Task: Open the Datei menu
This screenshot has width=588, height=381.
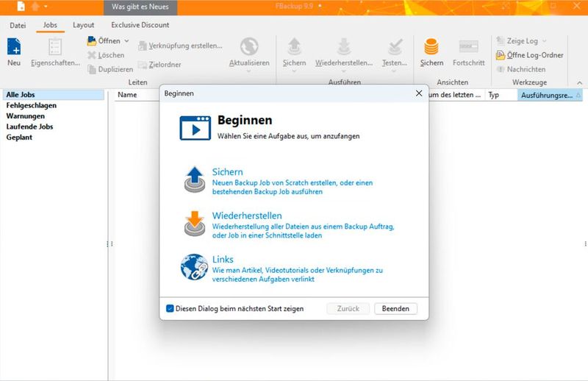Action: (x=18, y=25)
